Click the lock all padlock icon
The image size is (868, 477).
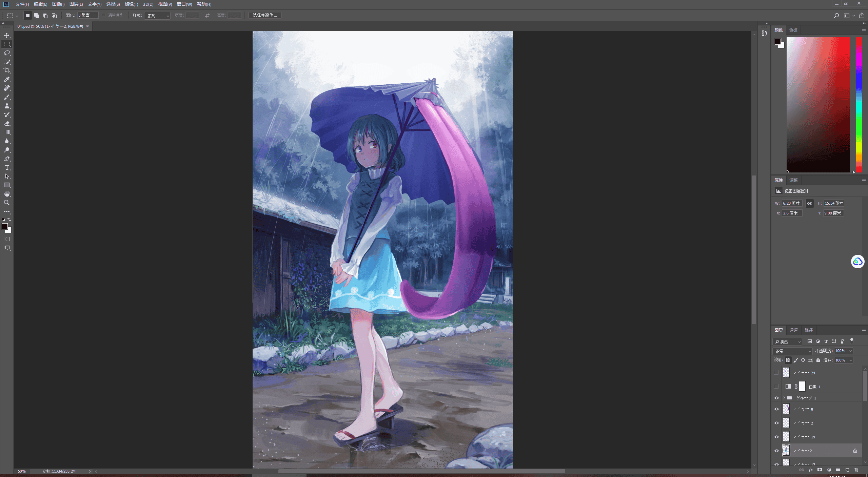(818, 360)
